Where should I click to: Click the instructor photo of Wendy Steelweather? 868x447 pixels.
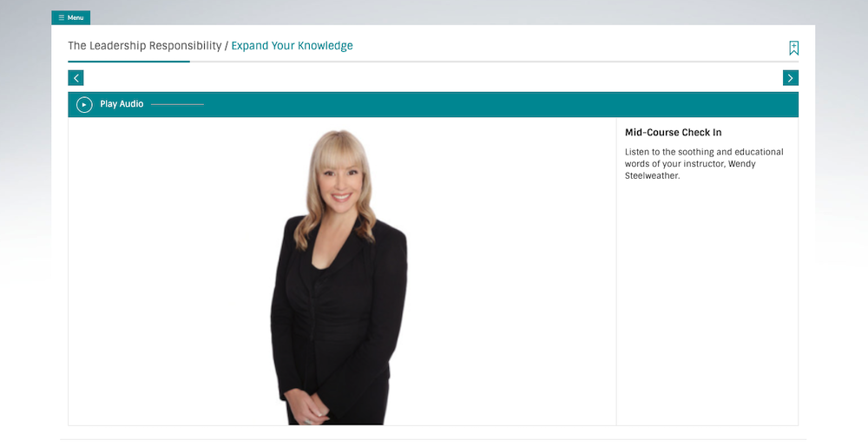(339, 277)
